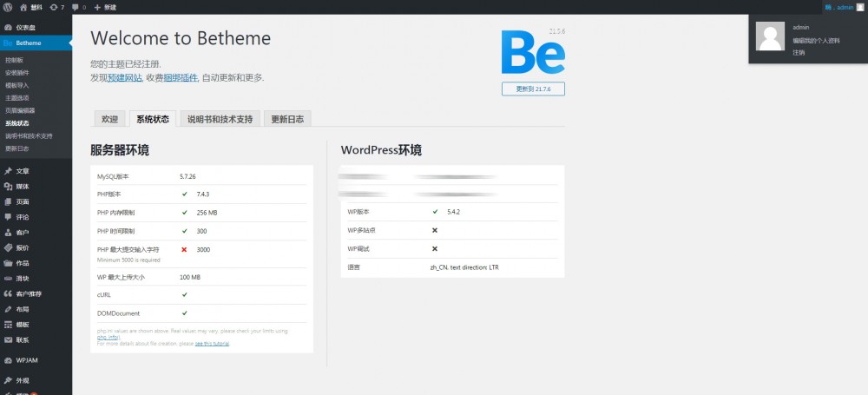Screen dimensions: 868x395
Task: Click the 新建 (New) plus button
Action: [105, 7]
